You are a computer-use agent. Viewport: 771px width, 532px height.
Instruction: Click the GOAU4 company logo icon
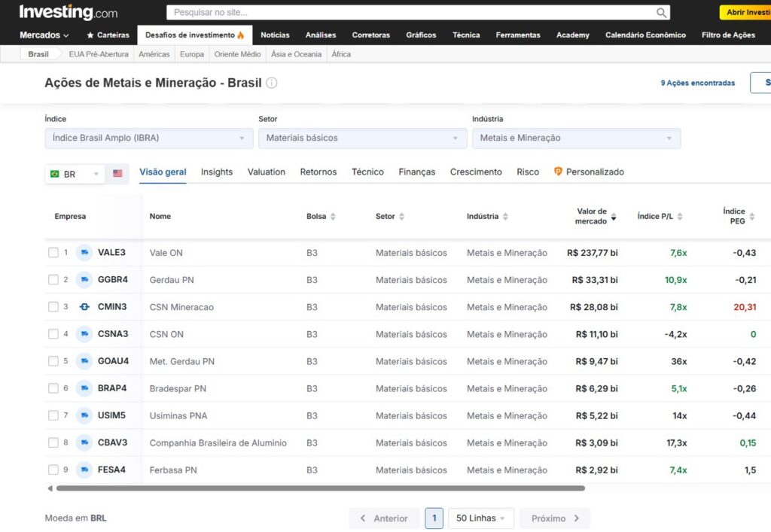84,361
